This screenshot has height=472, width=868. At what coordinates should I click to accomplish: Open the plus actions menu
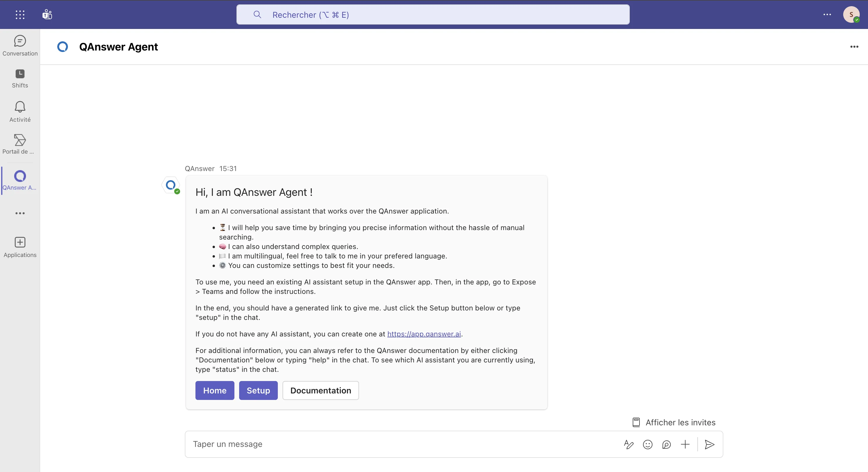click(x=685, y=444)
